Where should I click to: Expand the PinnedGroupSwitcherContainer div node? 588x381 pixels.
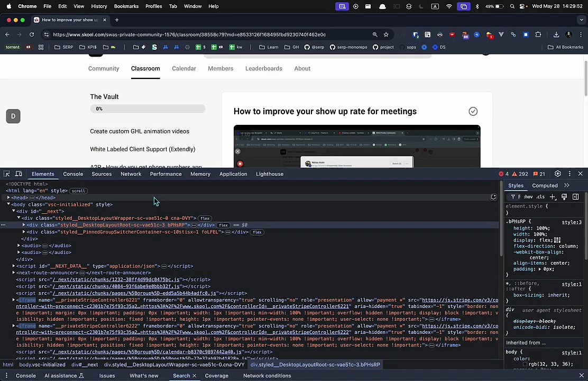click(x=24, y=232)
